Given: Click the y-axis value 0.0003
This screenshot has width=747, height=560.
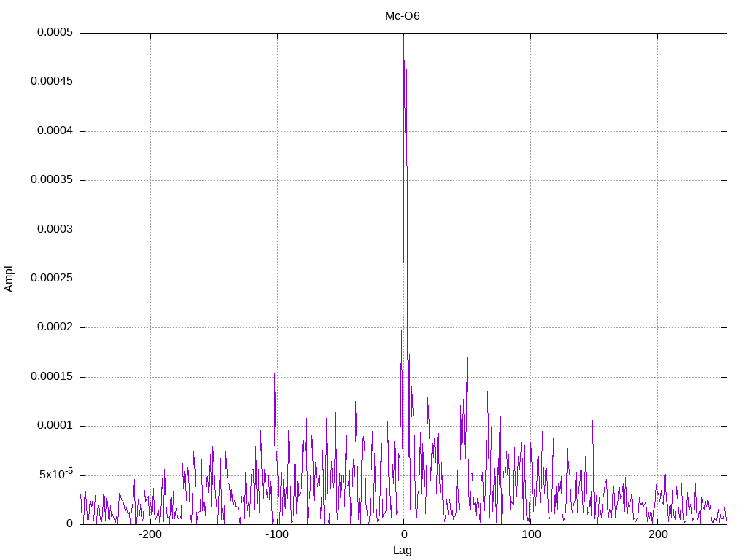Looking at the screenshot, I should [x=55, y=230].
